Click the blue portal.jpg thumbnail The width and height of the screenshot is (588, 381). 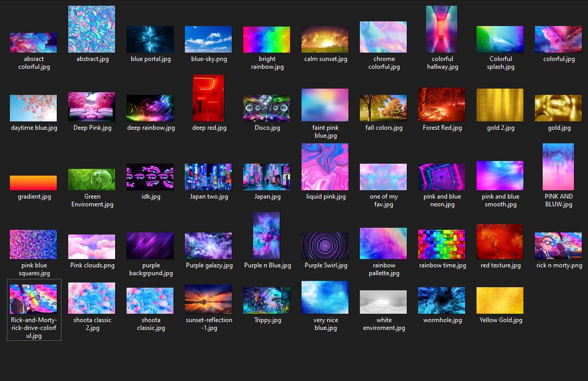click(150, 39)
